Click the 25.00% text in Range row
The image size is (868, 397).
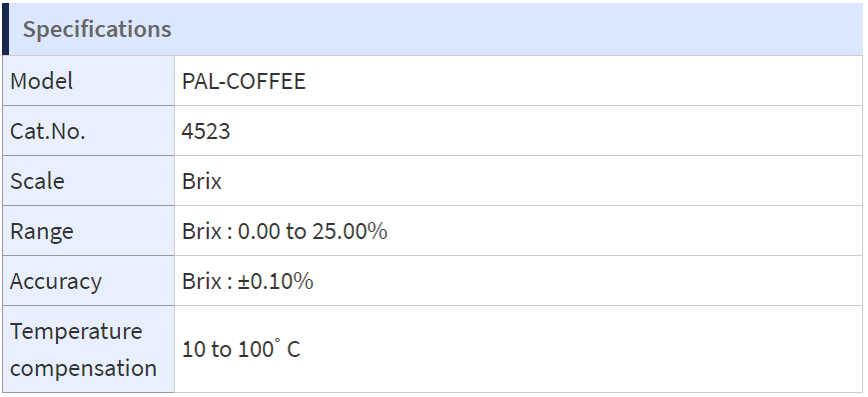(350, 231)
